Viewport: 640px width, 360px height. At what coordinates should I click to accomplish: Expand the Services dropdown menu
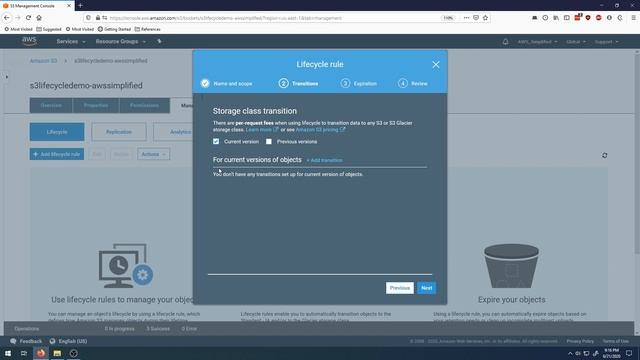[x=71, y=42]
